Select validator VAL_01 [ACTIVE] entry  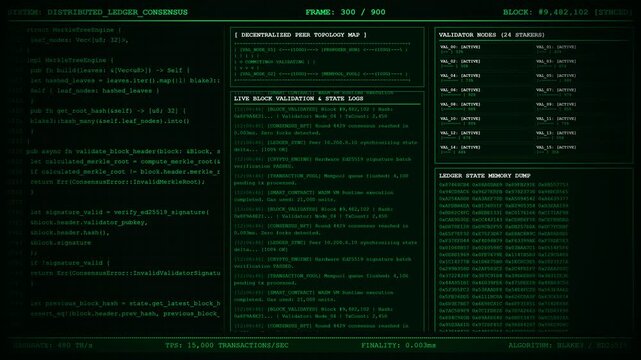pyautogui.click(x=556, y=47)
